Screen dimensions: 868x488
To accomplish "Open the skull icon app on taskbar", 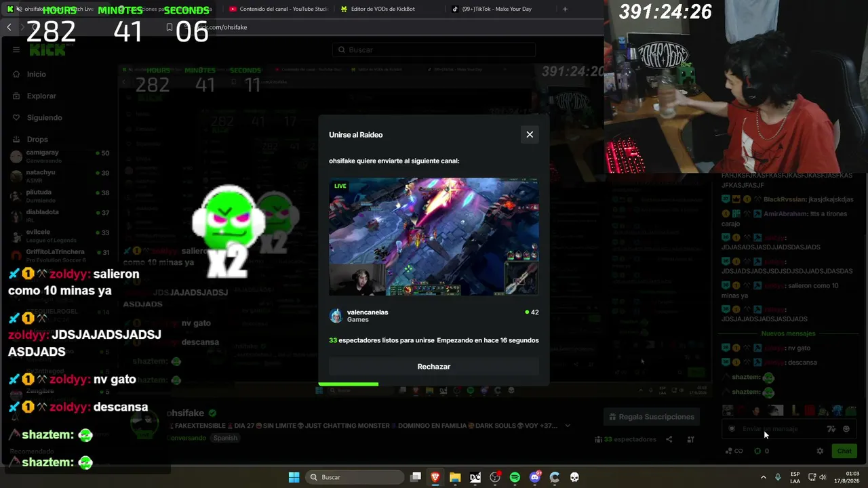I will (x=574, y=477).
